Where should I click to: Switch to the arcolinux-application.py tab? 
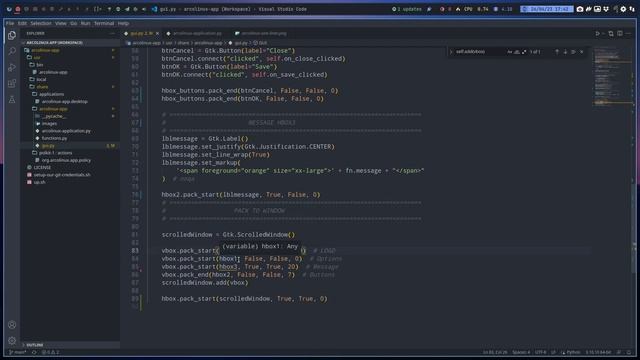click(x=197, y=33)
